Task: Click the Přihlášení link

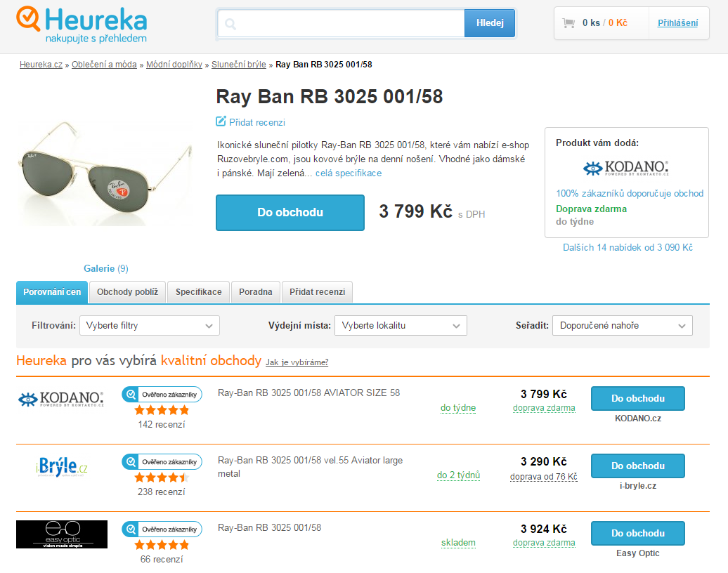Action: pyautogui.click(x=678, y=22)
